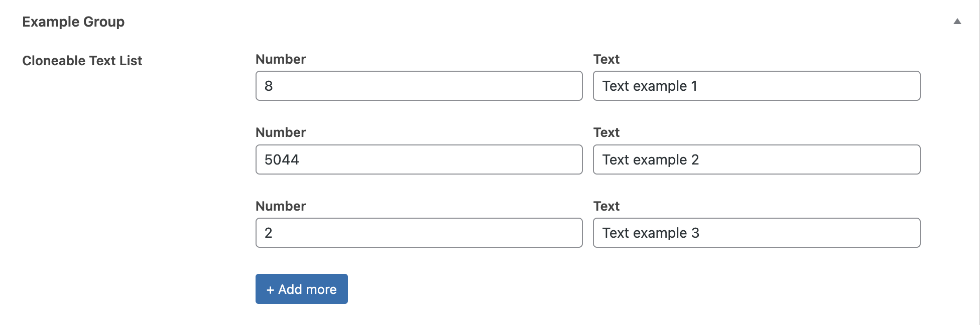Collapse the Example Group panel arrow
980x325 pixels.
pyautogui.click(x=957, y=22)
